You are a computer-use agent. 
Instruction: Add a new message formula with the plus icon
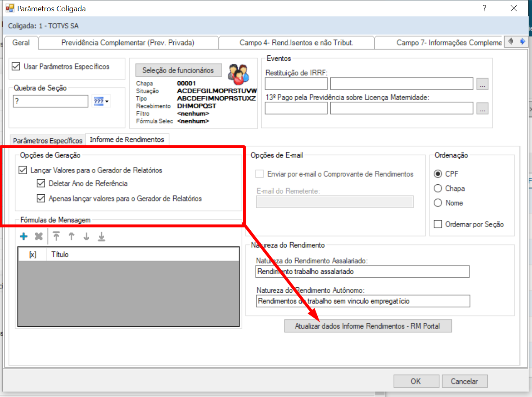click(x=24, y=236)
